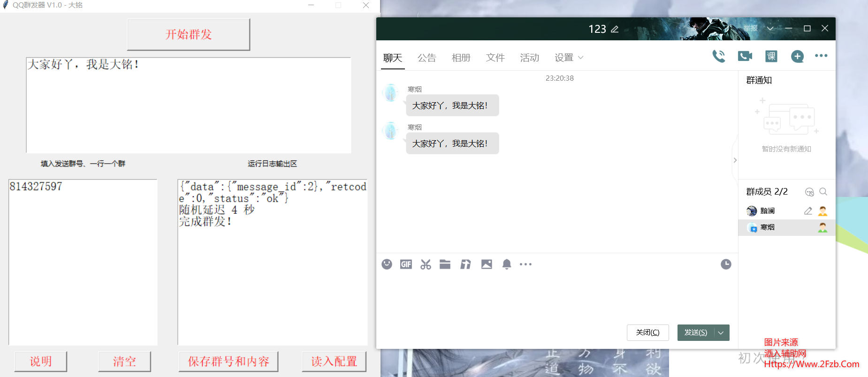Image resolution: width=868 pixels, height=377 pixels.
Task: Click the 群通知 heading
Action: [x=759, y=80]
